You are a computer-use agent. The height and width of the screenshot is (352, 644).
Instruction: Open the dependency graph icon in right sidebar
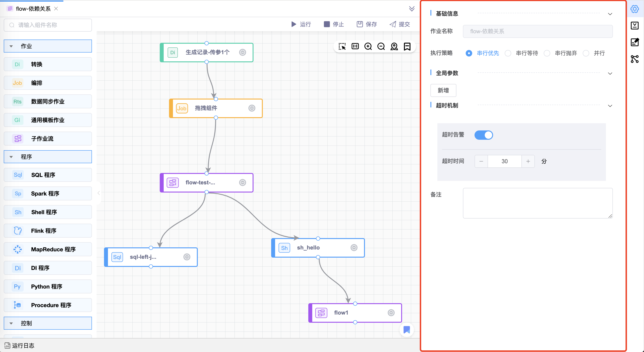coord(634,59)
